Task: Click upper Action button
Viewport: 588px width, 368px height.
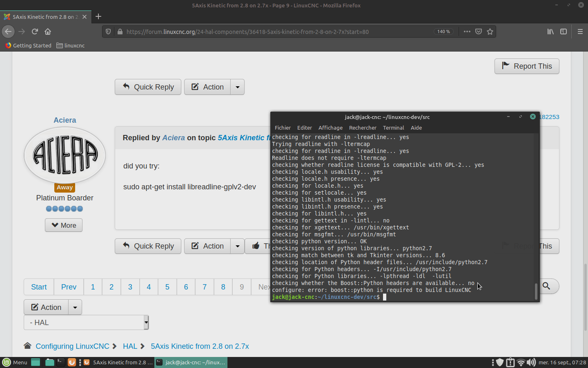Action: pyautogui.click(x=207, y=87)
